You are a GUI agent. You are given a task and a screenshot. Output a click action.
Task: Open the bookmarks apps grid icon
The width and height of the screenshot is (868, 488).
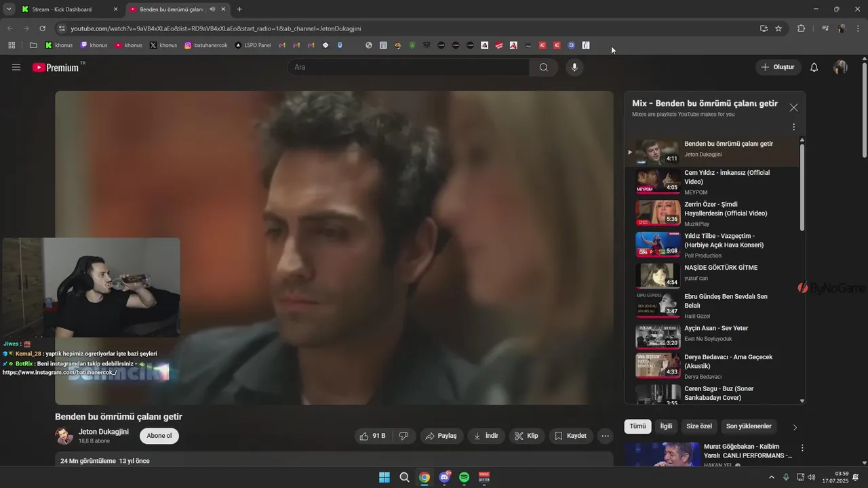(x=12, y=45)
